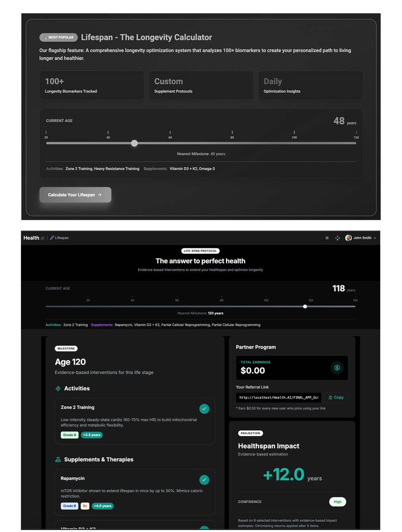Toggle the sun light-mode icon

[327, 238]
